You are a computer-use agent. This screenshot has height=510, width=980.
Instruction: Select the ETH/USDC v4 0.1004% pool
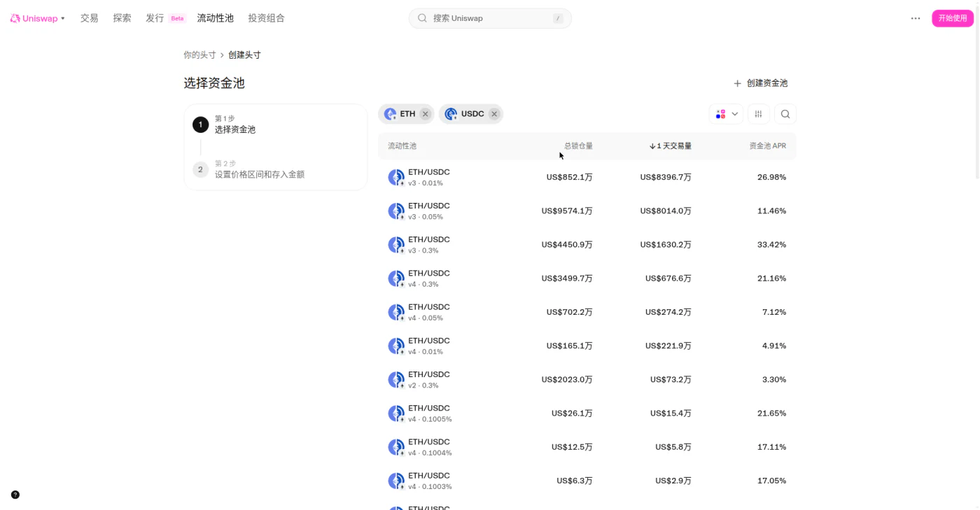click(587, 447)
